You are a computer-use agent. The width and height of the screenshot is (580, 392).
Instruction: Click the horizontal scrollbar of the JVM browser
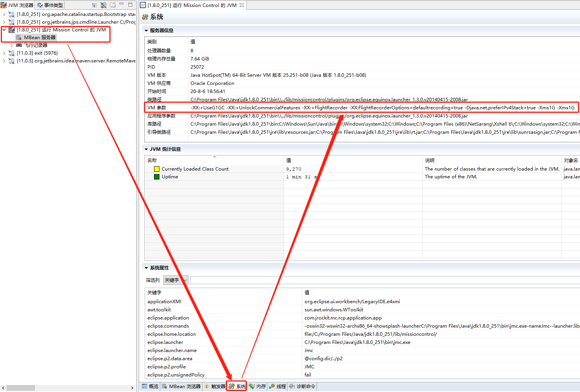(21, 387)
